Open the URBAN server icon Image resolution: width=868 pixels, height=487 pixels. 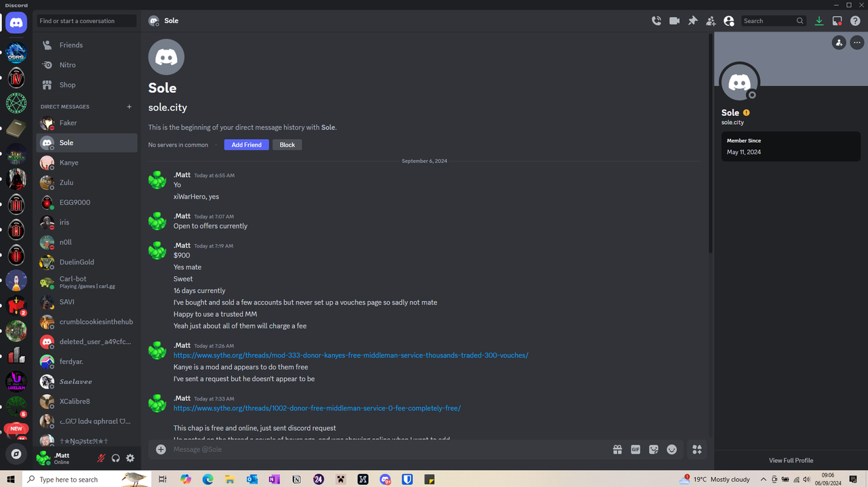(16, 382)
